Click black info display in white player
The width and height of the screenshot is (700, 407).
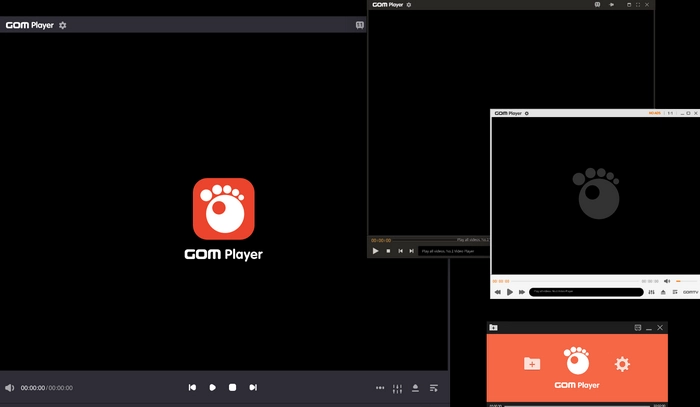pos(586,292)
